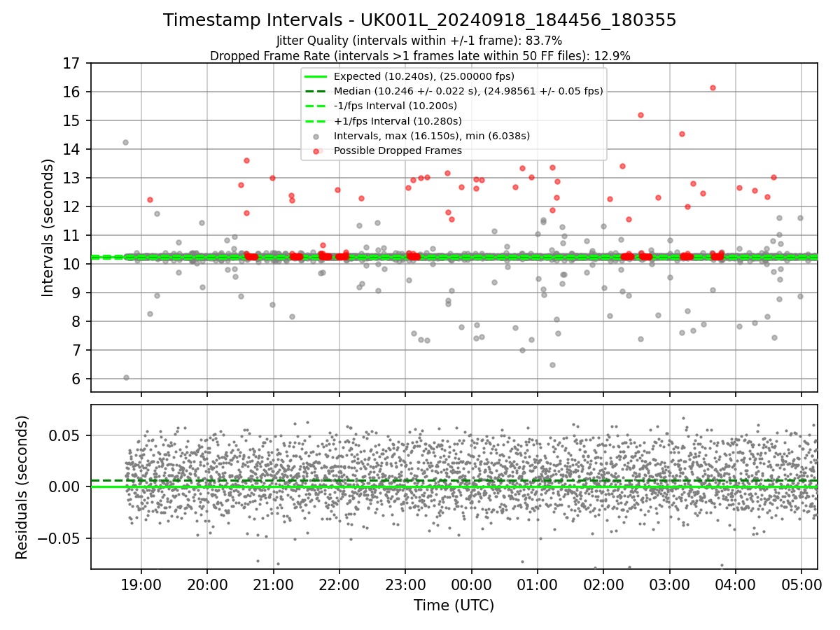The width and height of the screenshot is (840, 630).
Task: Click legend entry 'Expected (10.240s), (25.00000 fps)'
Action: tap(423, 76)
